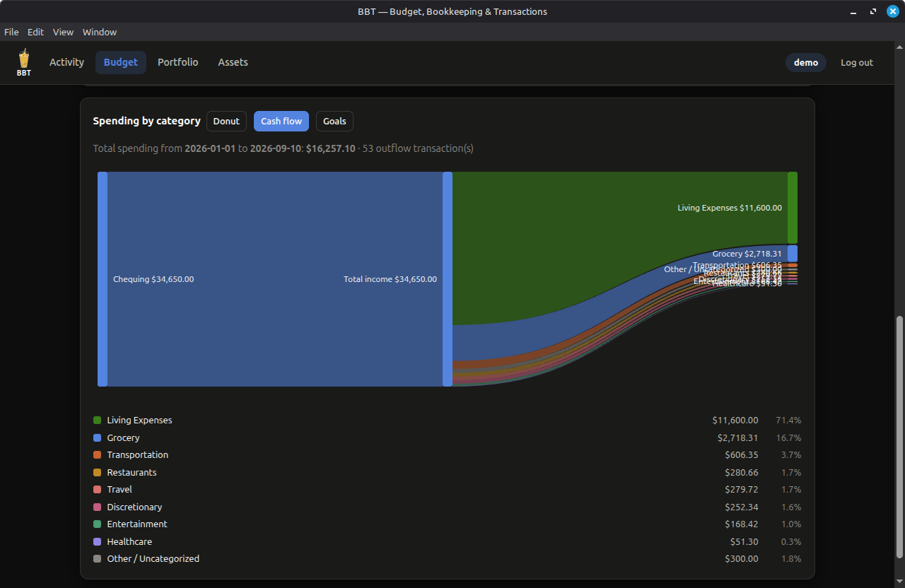Open the Window menu
905x588 pixels.
pyautogui.click(x=100, y=32)
